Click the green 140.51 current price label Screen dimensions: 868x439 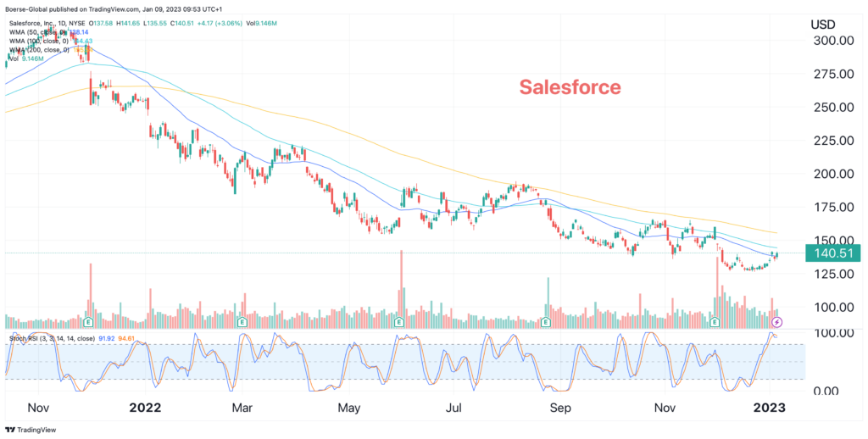click(x=833, y=253)
